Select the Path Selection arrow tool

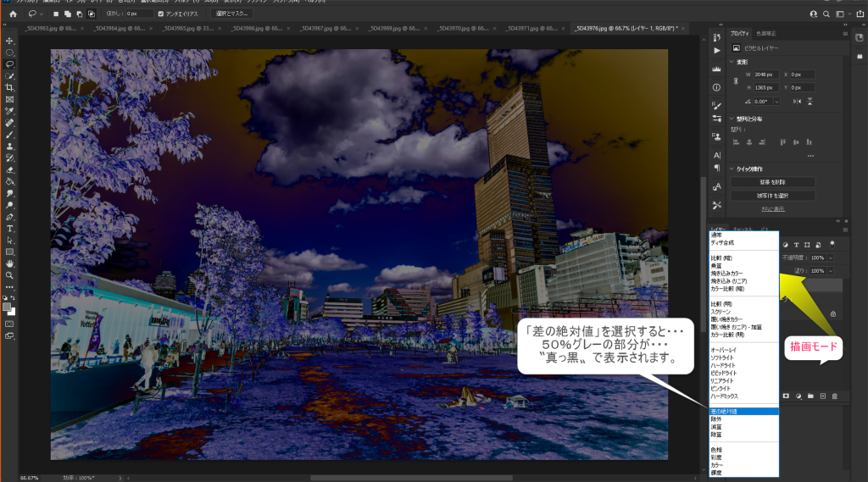[9, 241]
